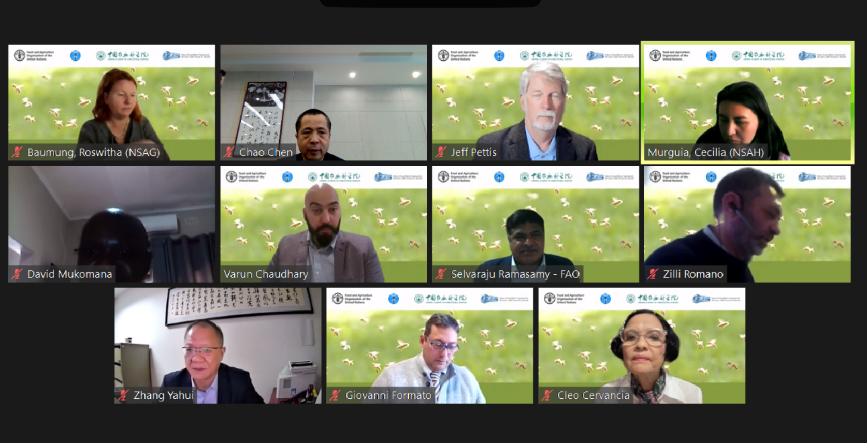This screenshot has width=868, height=444.
Task: Open David Mukomana's video tile
Action: click(111, 224)
